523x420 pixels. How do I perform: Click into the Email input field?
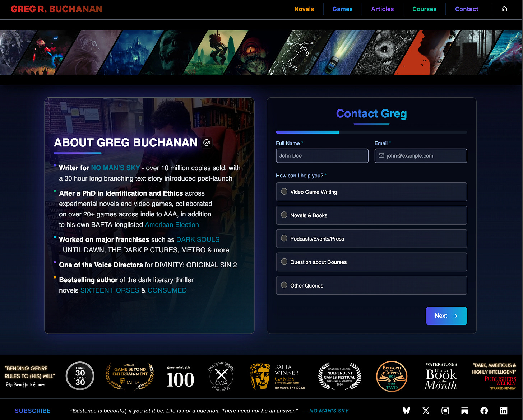[421, 156]
